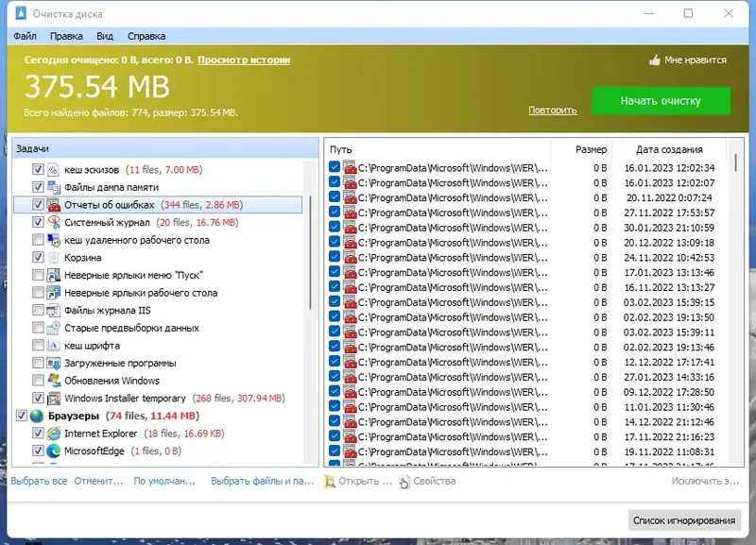The width and height of the screenshot is (756, 545).
Task: Click the open folder icon next to Открыть
Action: click(330, 482)
